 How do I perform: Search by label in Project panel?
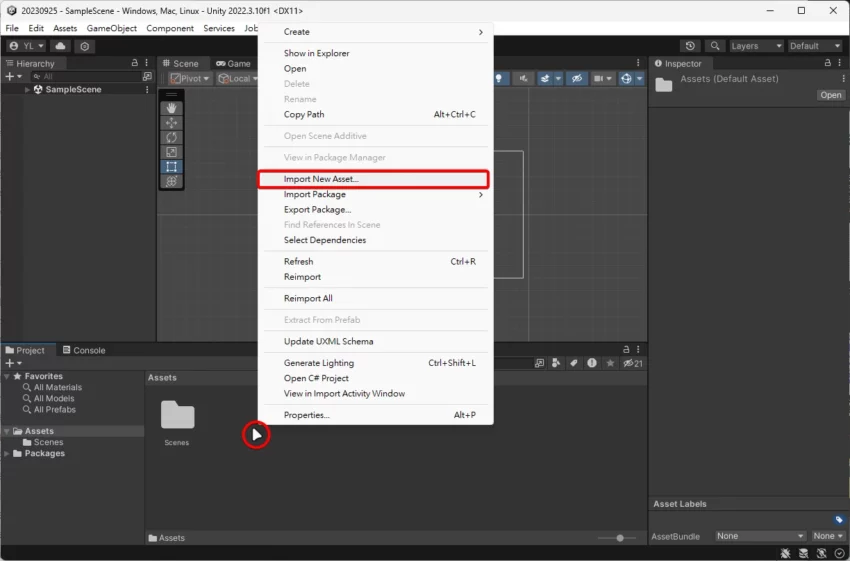574,363
